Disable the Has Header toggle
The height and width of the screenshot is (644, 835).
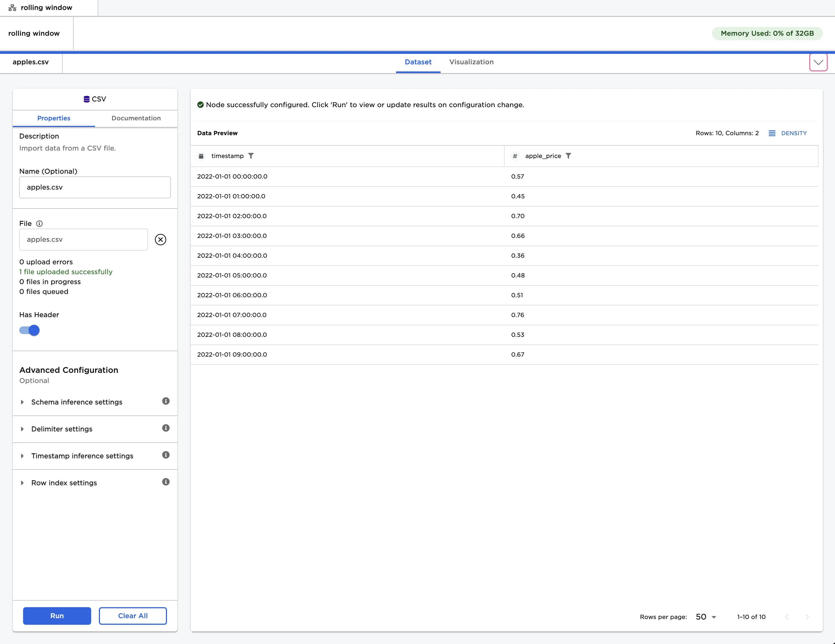[29, 330]
